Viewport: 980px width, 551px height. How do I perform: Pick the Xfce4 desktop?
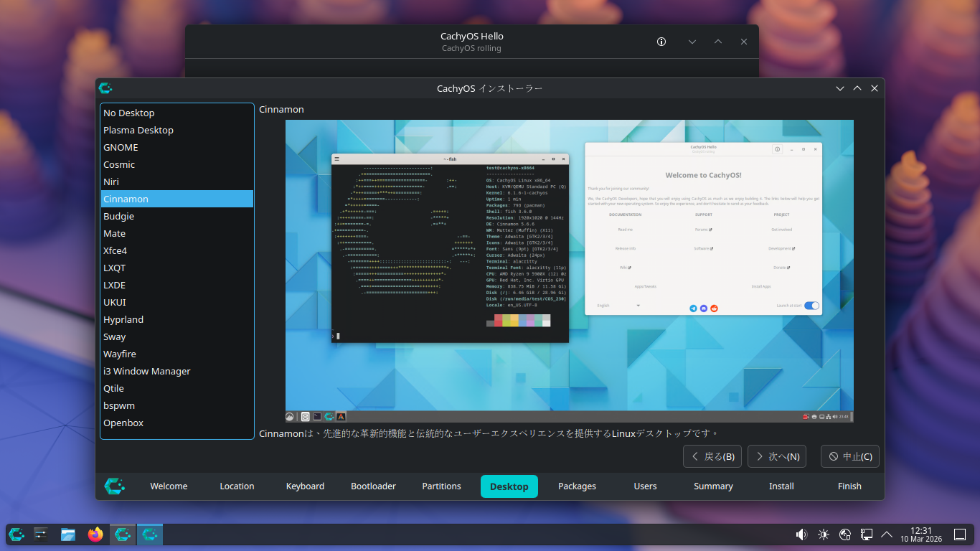pos(177,250)
